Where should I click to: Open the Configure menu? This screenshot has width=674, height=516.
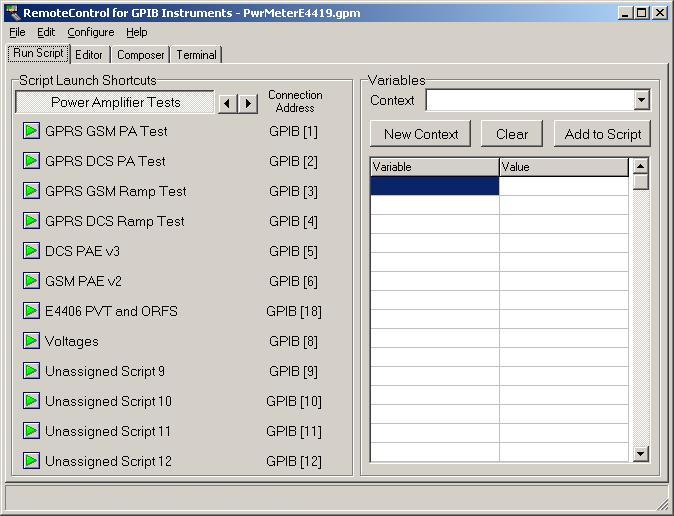(x=90, y=32)
